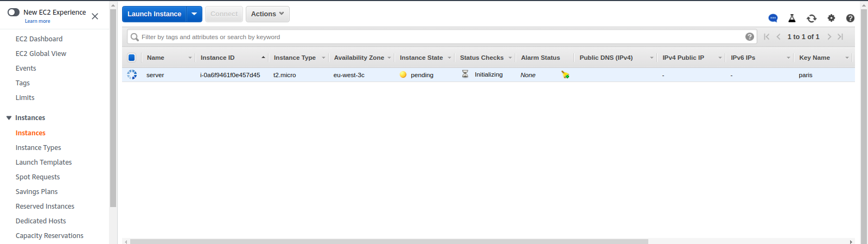This screenshot has height=244, width=868.
Task: Open Savings Plans page
Action: (37, 191)
